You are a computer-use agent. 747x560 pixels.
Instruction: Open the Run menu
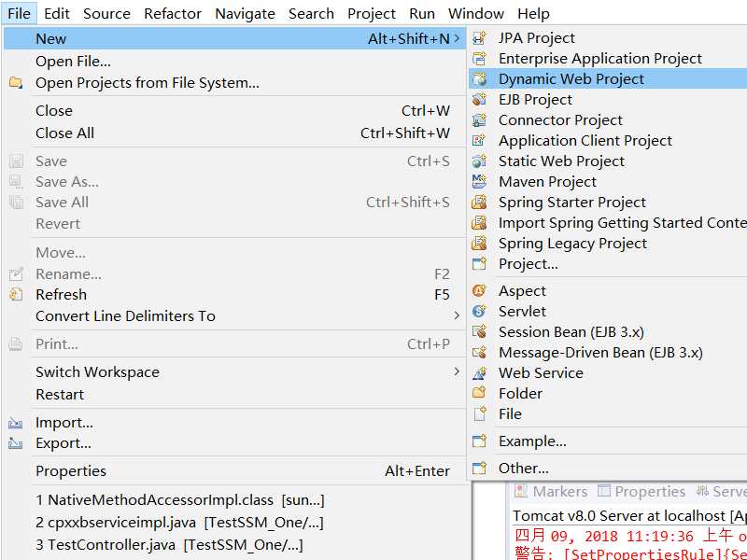coord(422,13)
